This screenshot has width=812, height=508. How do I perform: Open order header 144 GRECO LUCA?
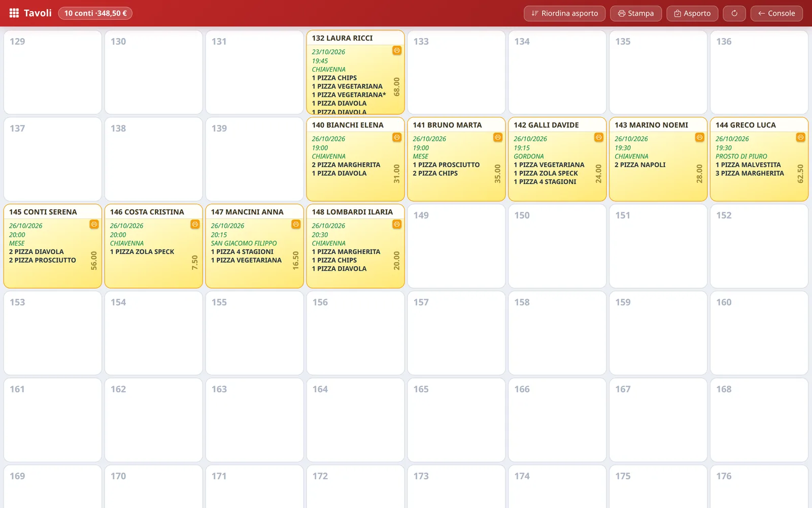click(x=759, y=125)
